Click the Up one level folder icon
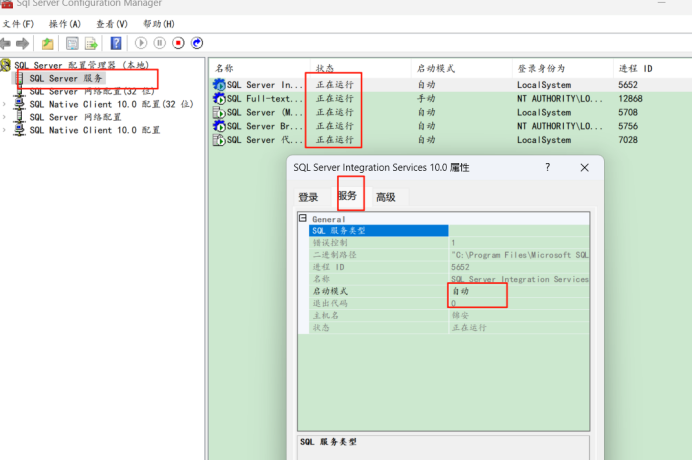 (47, 43)
